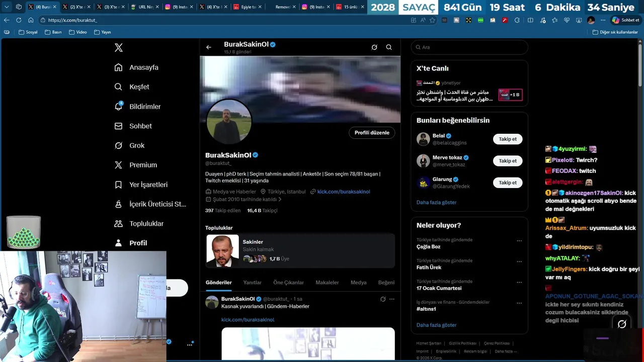The image size is (644, 362).
Task: Open the three-dot menu on Kasnak post
Action: coord(392,299)
